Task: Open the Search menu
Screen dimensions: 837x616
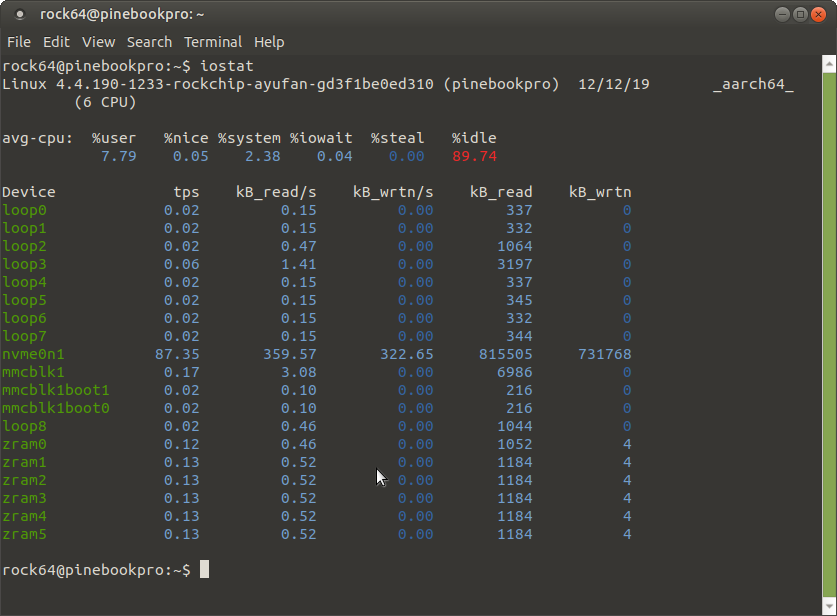Action: 149,42
